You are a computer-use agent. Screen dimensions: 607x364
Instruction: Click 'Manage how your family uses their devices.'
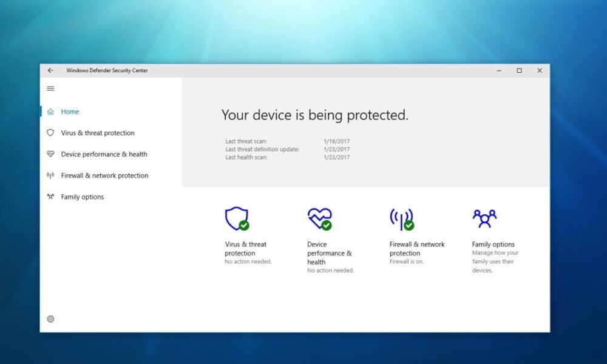[x=495, y=261]
